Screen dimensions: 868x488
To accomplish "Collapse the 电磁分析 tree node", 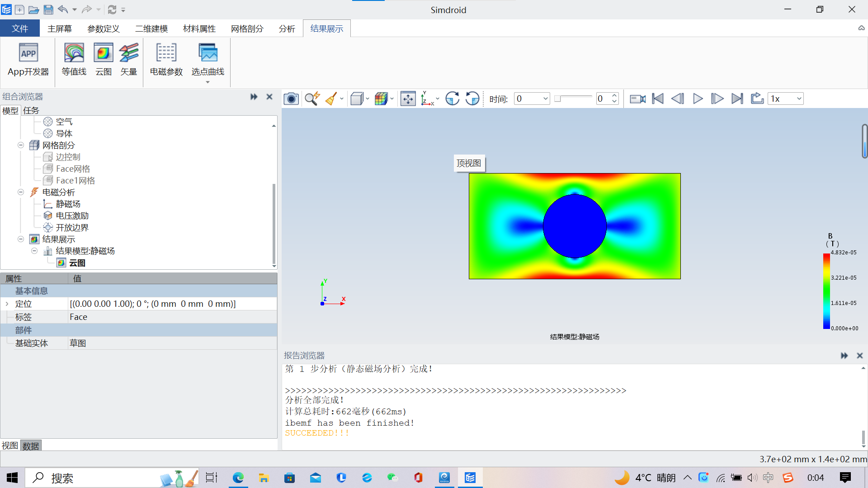I will click(x=21, y=192).
